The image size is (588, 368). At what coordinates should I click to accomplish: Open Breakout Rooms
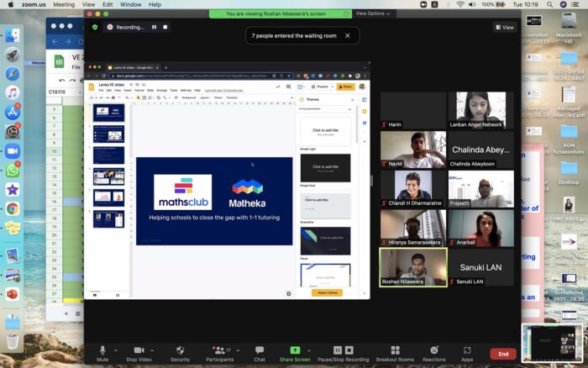point(394,350)
